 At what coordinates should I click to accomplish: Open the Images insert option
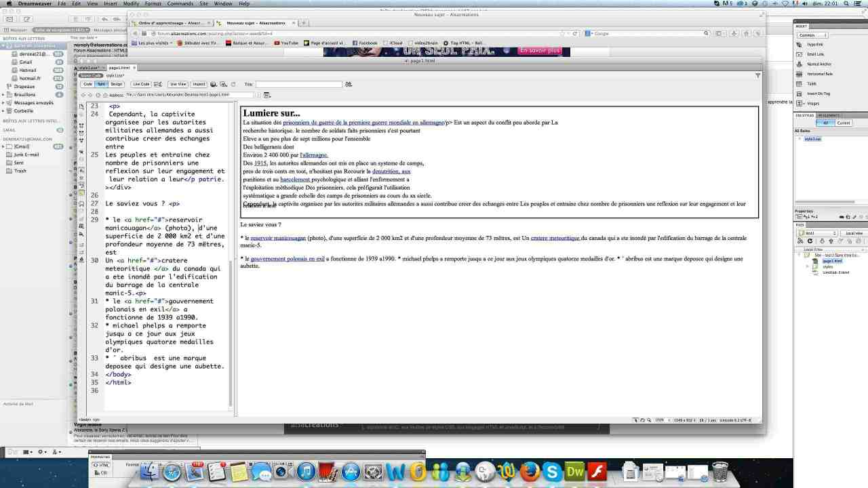pos(812,104)
